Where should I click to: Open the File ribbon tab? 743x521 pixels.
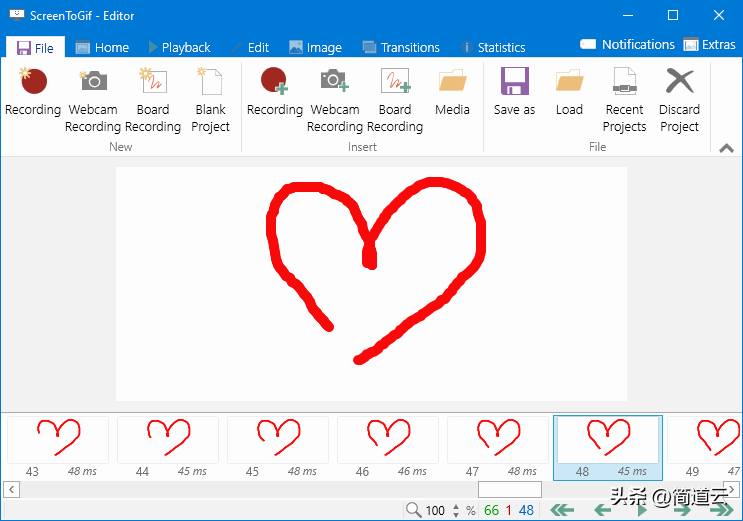pyautogui.click(x=36, y=48)
